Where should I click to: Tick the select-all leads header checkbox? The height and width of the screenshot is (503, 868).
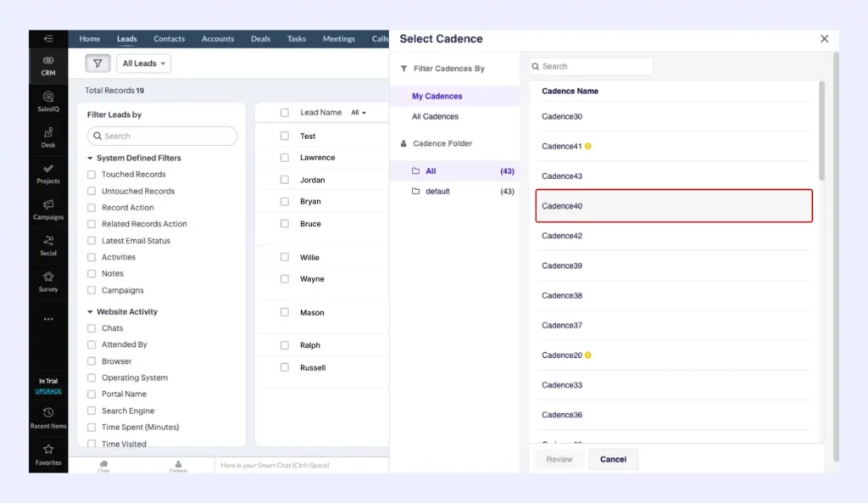click(285, 113)
